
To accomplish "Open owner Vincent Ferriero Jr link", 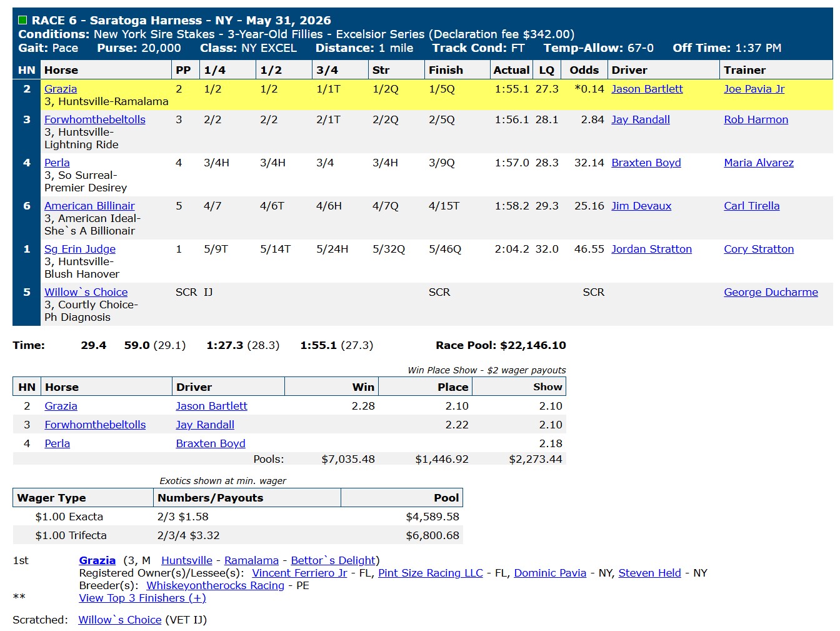I will pyautogui.click(x=299, y=573).
